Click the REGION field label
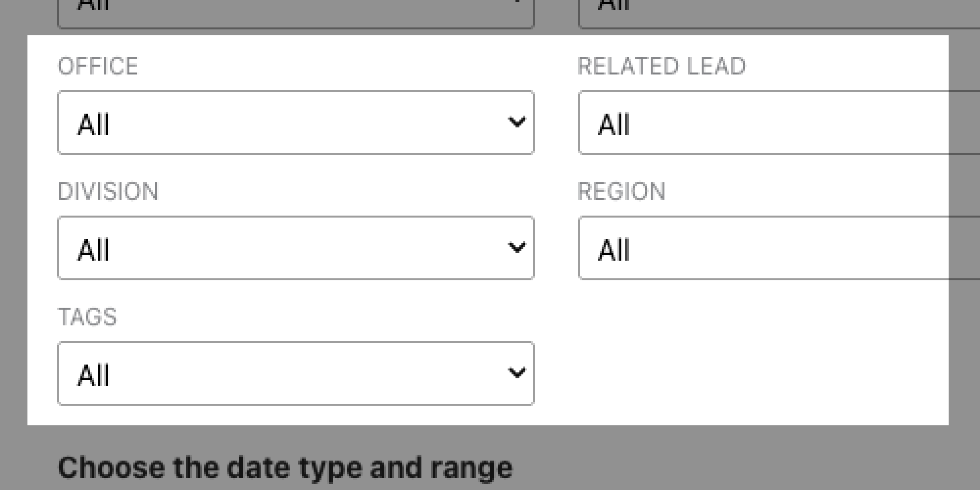The height and width of the screenshot is (490, 980). pyautogui.click(x=621, y=192)
